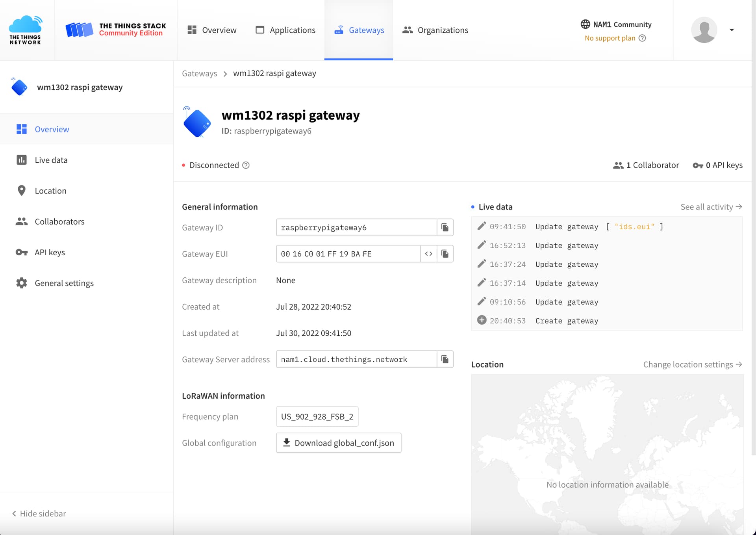Open General settings in the sidebar
Screen dimensions: 756x535
point(87,283)
